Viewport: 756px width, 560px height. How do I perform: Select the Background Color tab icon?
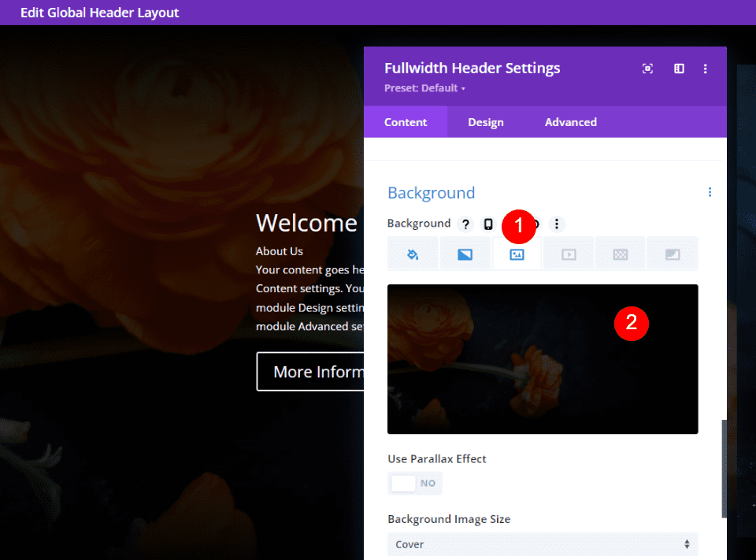[413, 254]
